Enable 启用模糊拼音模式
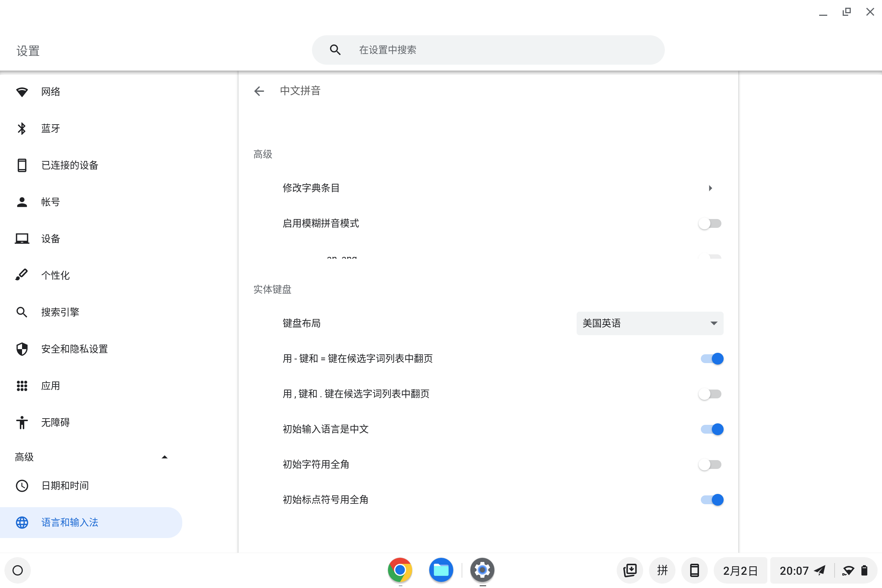 pyautogui.click(x=710, y=223)
